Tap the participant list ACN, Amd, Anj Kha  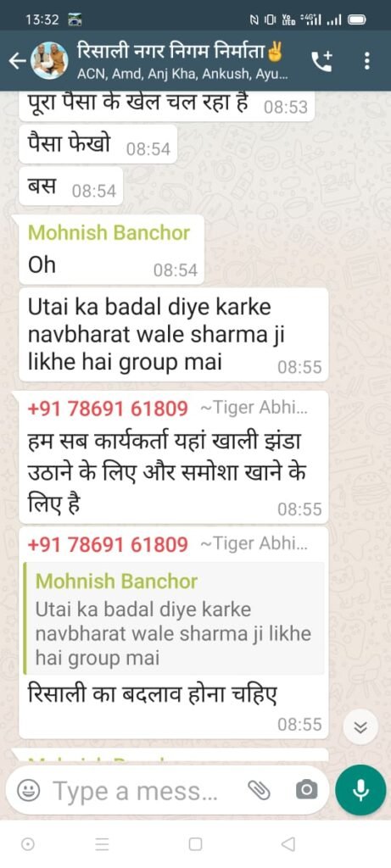tap(182, 74)
